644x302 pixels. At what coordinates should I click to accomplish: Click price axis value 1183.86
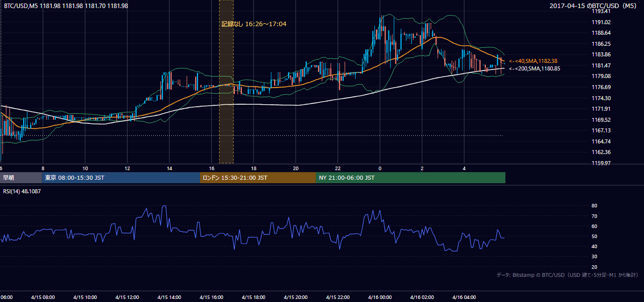click(601, 54)
